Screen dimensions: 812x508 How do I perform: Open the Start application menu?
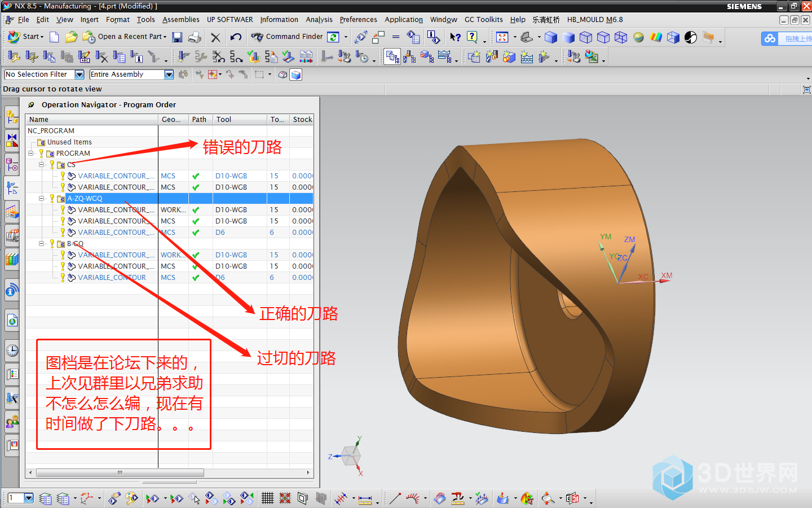click(x=26, y=37)
